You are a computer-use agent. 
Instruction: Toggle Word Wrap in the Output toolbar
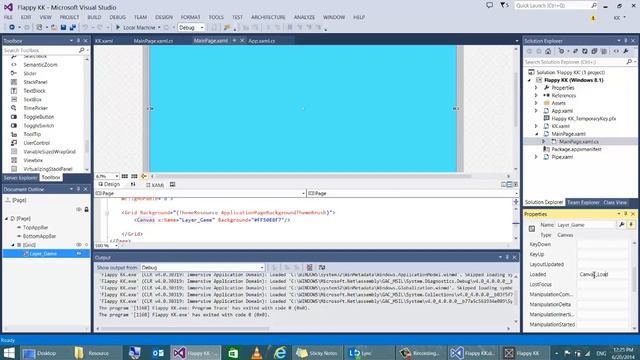[322, 268]
